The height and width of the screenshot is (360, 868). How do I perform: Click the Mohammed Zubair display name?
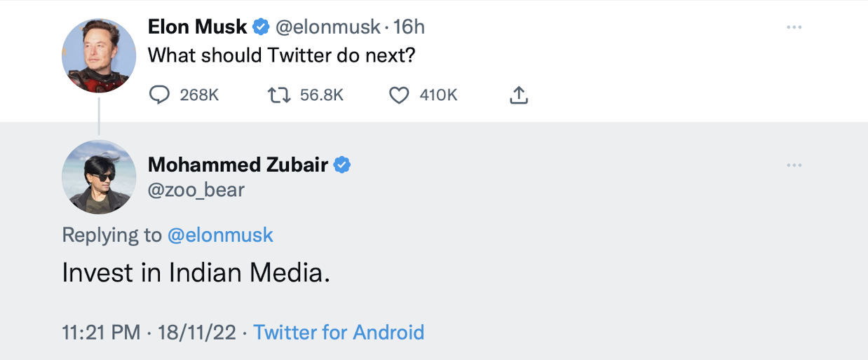[x=238, y=165]
